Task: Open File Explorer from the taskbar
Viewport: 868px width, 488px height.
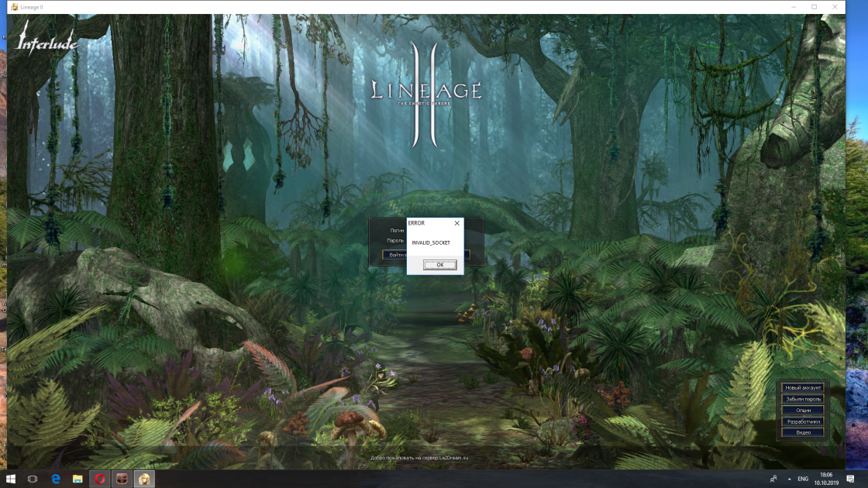Action: [77, 479]
